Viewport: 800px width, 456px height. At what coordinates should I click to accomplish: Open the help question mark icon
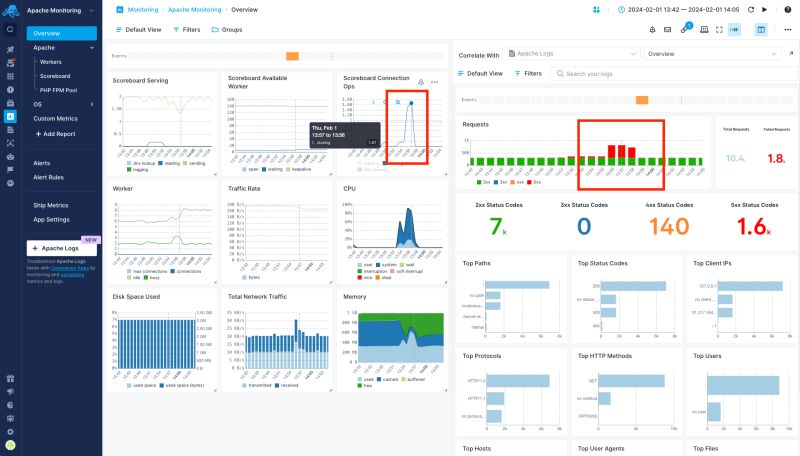tap(788, 10)
